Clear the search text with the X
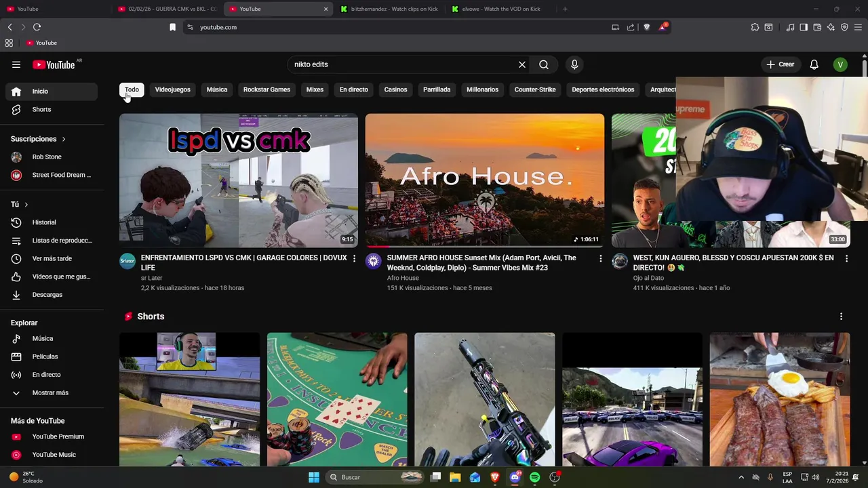 tap(522, 64)
